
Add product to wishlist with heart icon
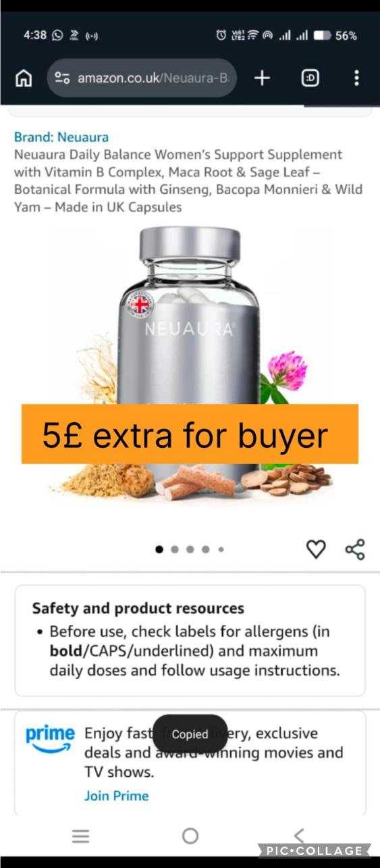click(316, 549)
